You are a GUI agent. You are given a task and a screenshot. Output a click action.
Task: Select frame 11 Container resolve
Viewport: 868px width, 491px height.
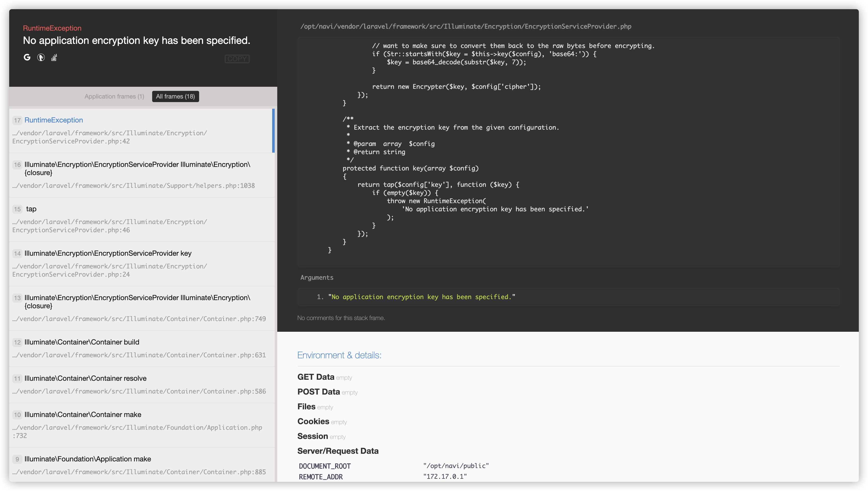pyautogui.click(x=142, y=385)
